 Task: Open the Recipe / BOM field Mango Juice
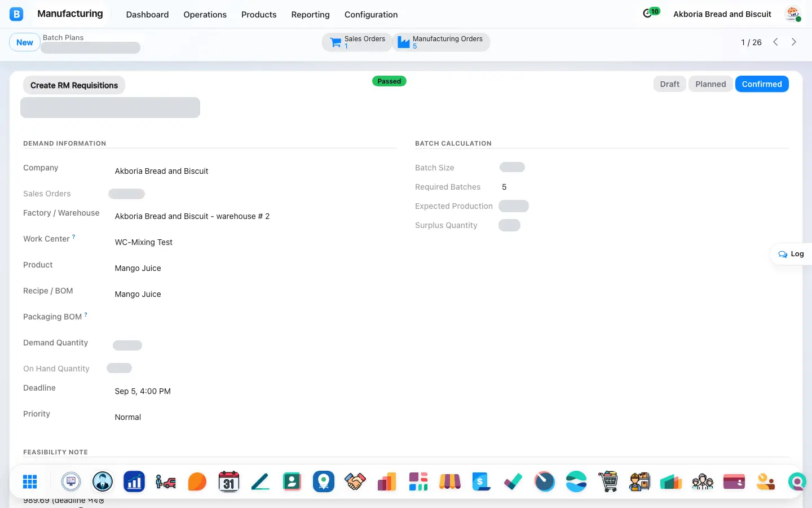pyautogui.click(x=138, y=294)
